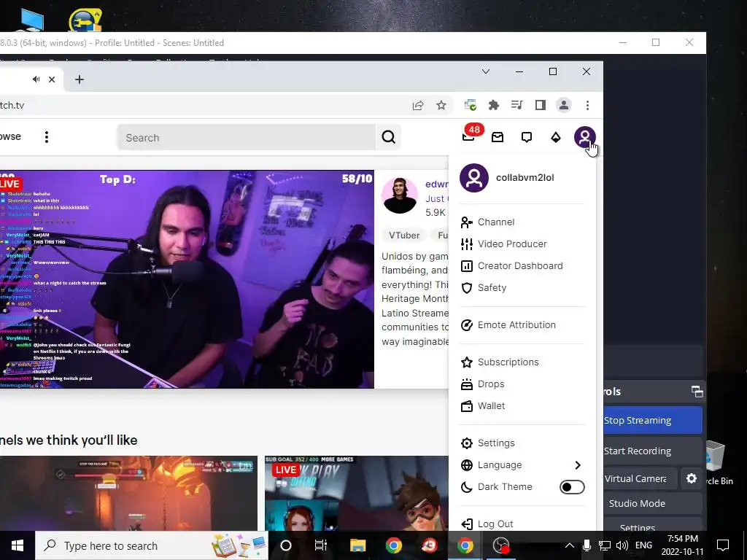Image resolution: width=747 pixels, height=560 pixels.
Task: Click Start Recording in OBS
Action: click(x=652, y=451)
